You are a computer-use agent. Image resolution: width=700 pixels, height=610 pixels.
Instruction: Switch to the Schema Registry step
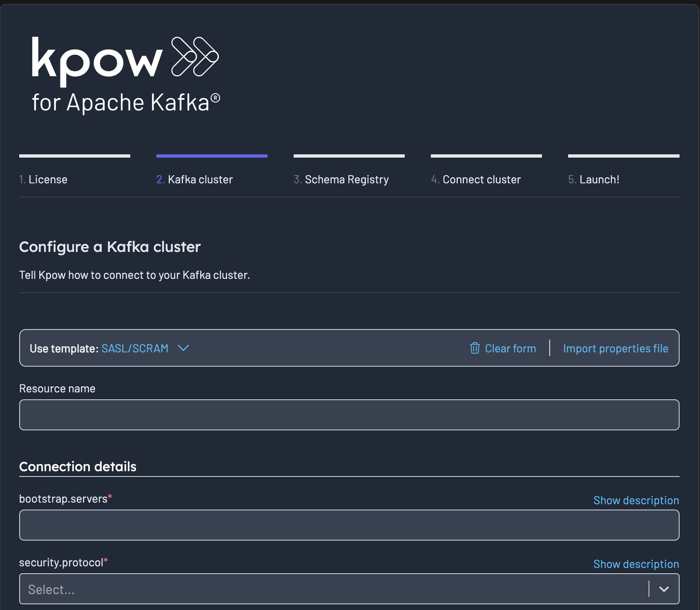(x=342, y=179)
